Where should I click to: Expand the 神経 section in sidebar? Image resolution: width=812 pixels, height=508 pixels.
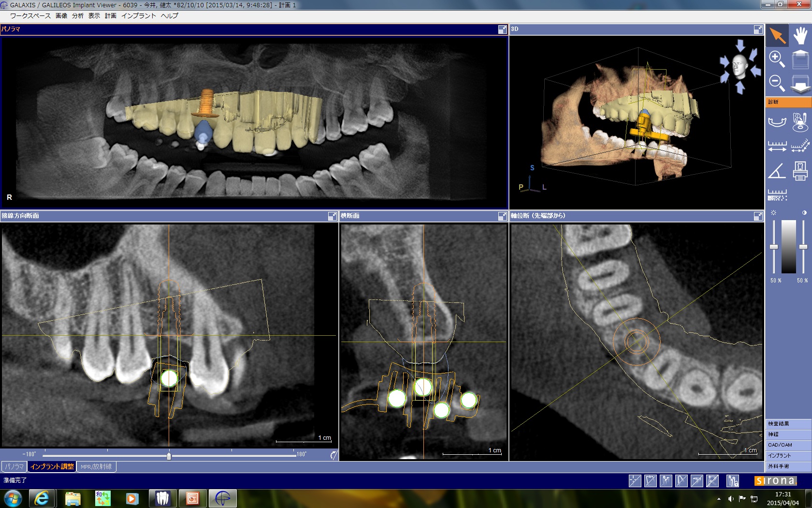point(788,434)
